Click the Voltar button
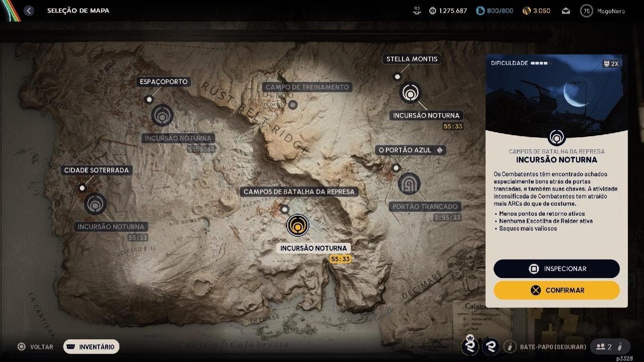This screenshot has width=644, height=362. [x=35, y=346]
